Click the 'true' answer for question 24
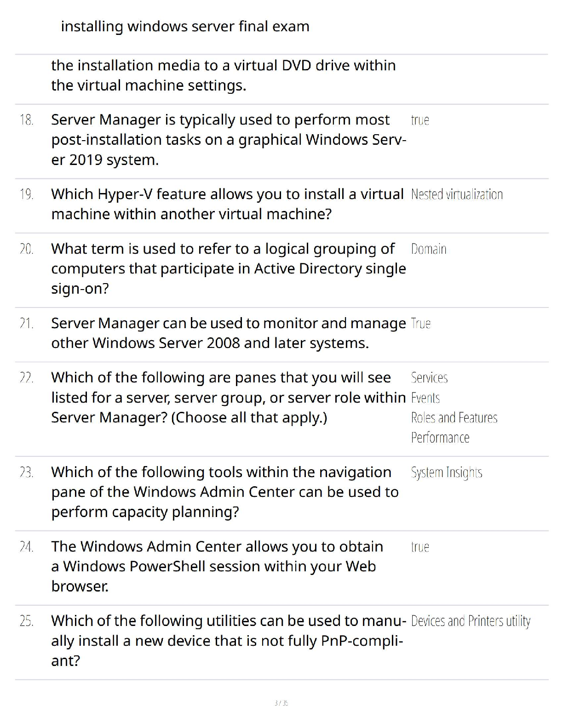 pos(420,547)
